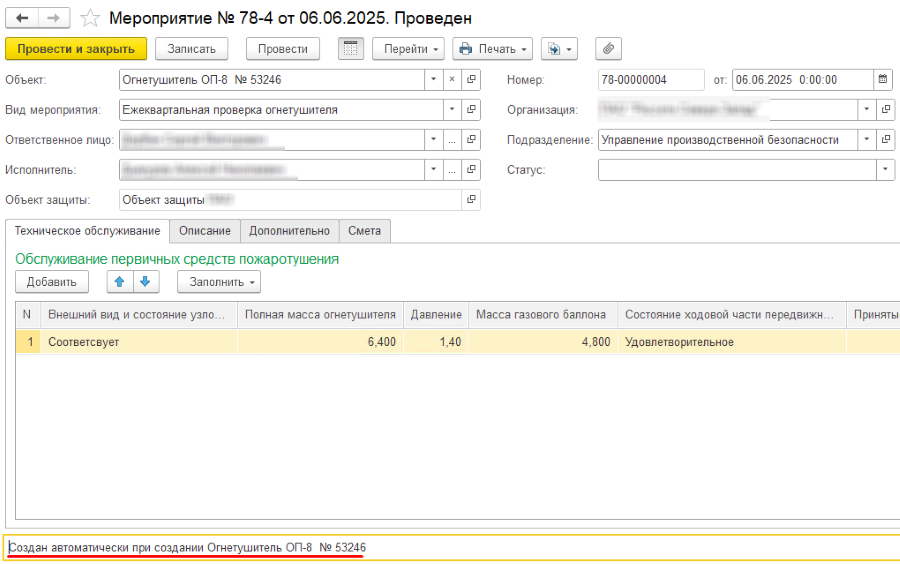The height and width of the screenshot is (564, 900).
Task: Open the Подразделение dropdown arrow
Action: tap(865, 140)
